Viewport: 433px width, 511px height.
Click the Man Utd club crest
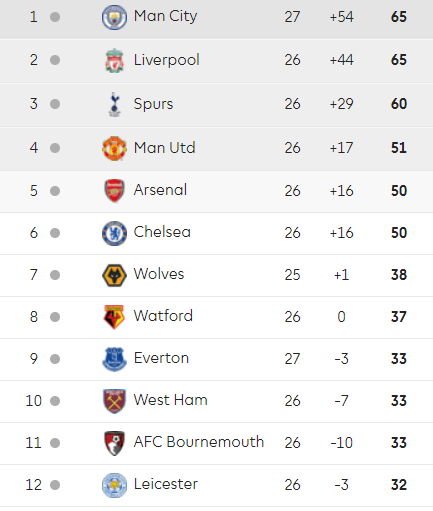click(x=114, y=148)
